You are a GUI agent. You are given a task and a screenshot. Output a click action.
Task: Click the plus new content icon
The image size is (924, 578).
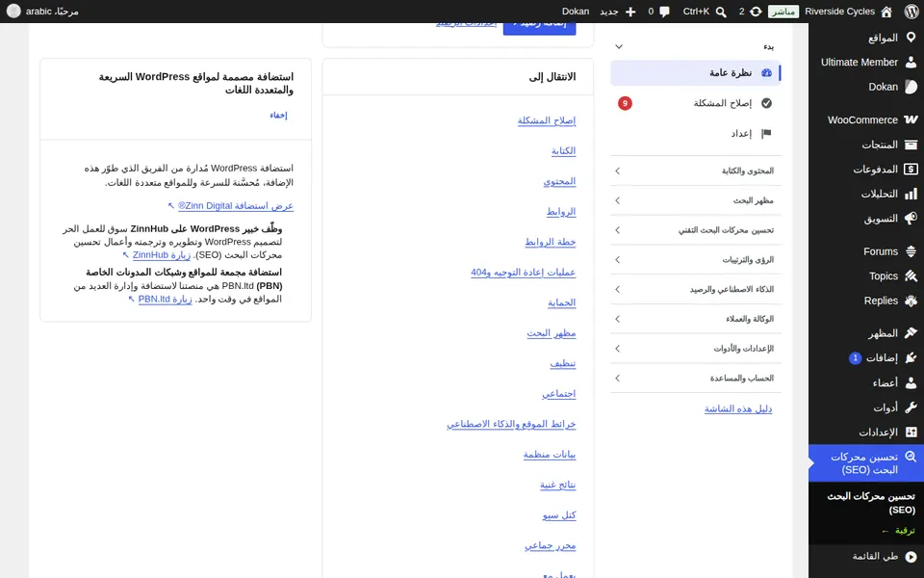pyautogui.click(x=629, y=12)
